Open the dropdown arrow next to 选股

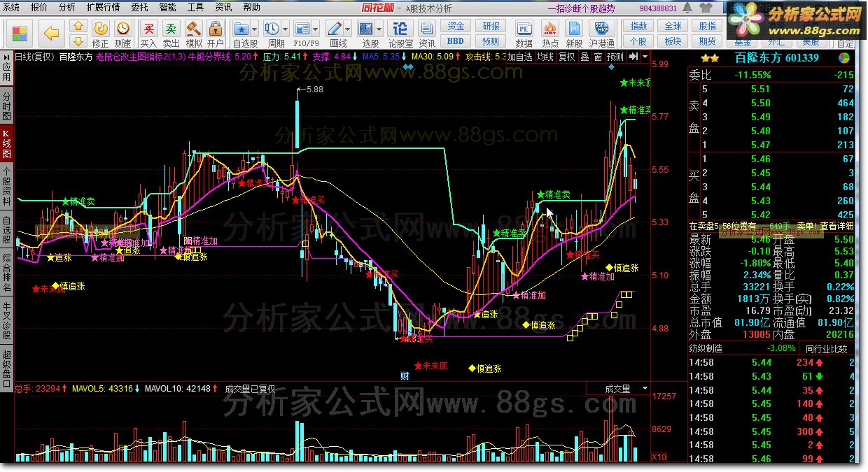click(379, 29)
